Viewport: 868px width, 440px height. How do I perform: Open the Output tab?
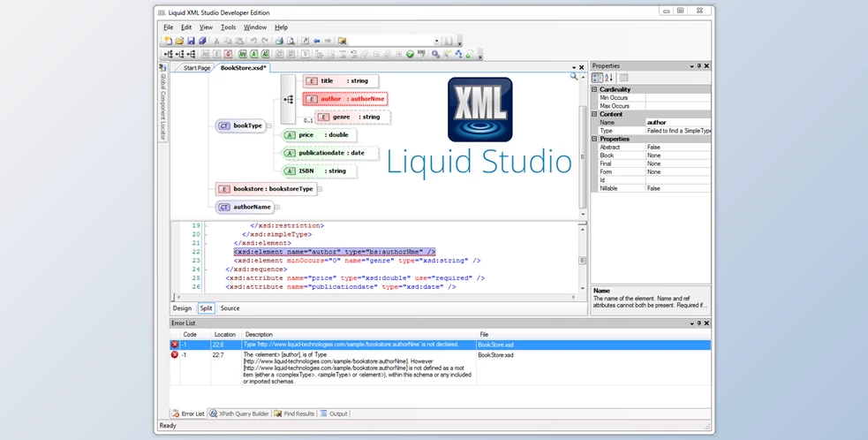pos(334,413)
